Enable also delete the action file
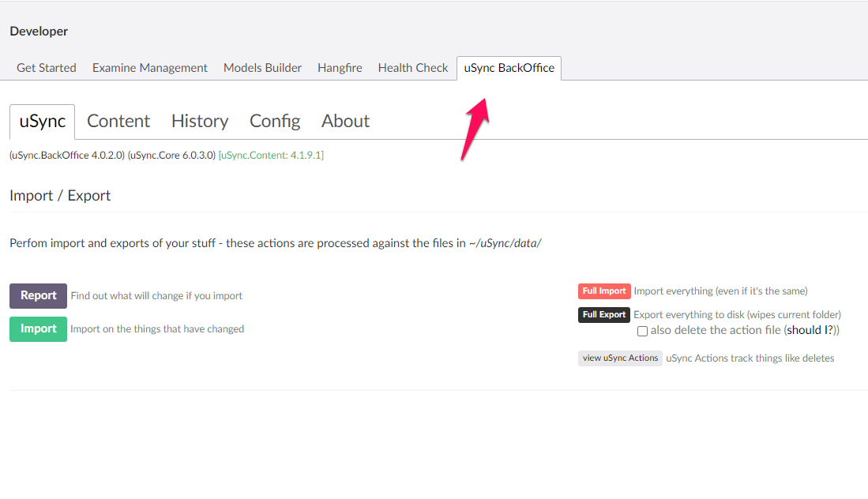Image resolution: width=868 pixels, height=499 pixels. 642,331
